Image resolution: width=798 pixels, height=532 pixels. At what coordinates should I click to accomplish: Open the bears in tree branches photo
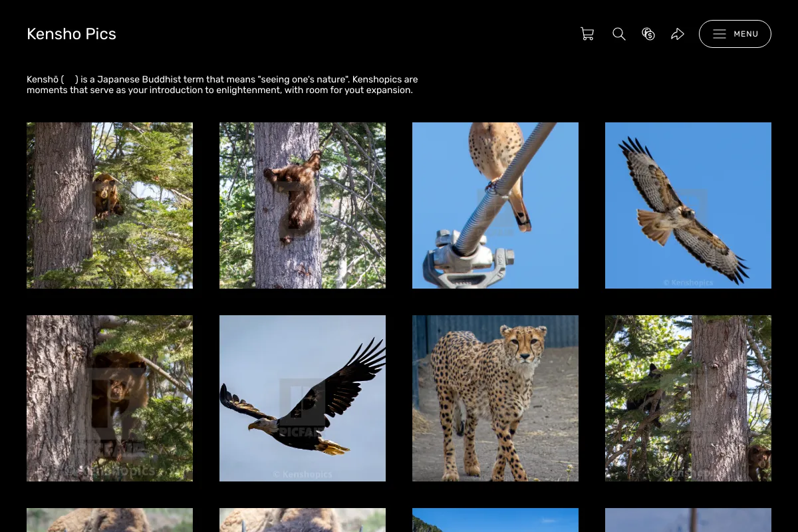(688, 398)
